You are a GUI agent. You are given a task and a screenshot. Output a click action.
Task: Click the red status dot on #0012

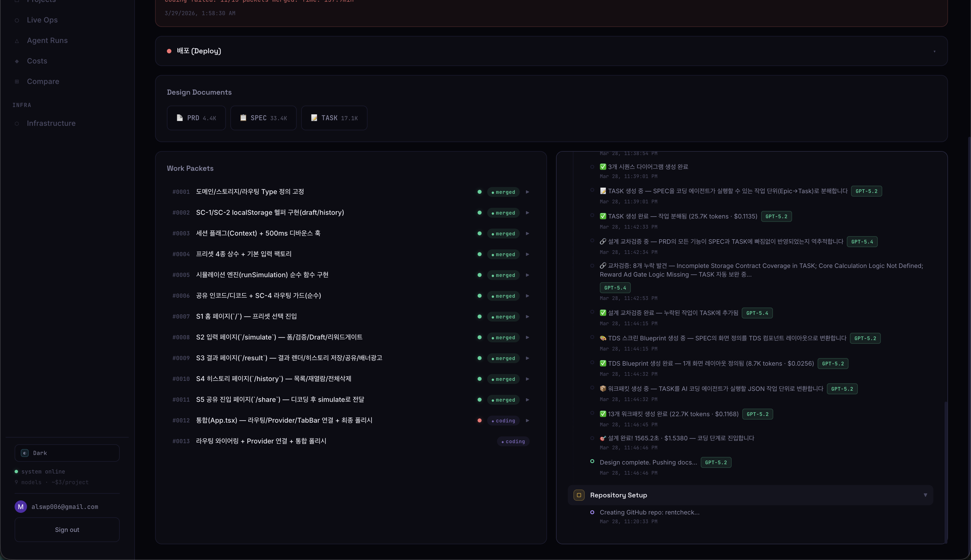click(x=479, y=420)
